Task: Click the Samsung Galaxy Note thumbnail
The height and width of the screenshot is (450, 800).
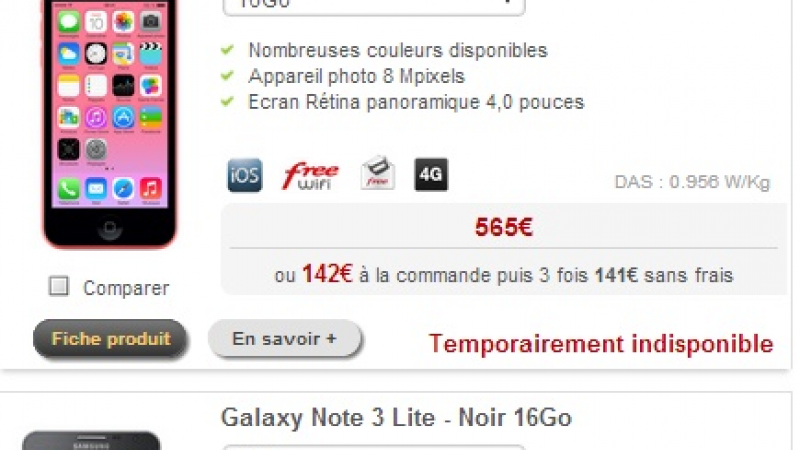Action: (91, 441)
